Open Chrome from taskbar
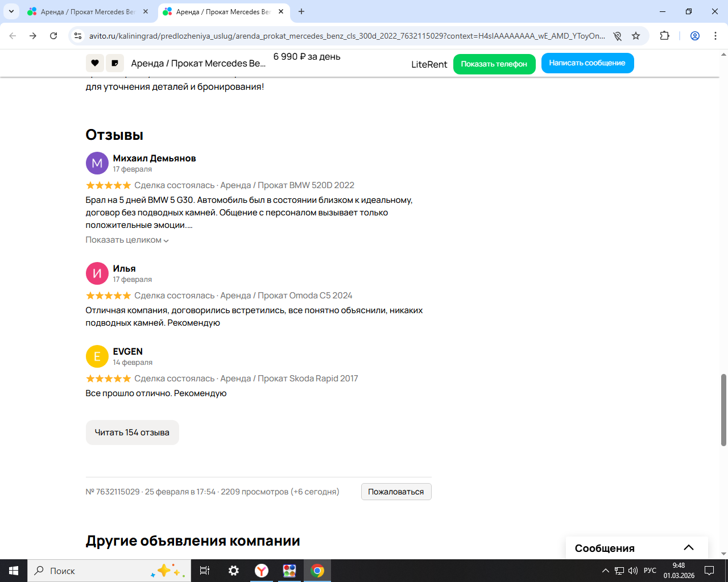This screenshot has width=728, height=582. 317,571
